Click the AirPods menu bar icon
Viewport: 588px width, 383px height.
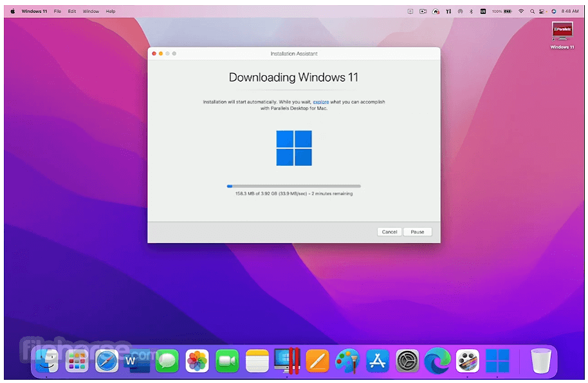pos(460,11)
